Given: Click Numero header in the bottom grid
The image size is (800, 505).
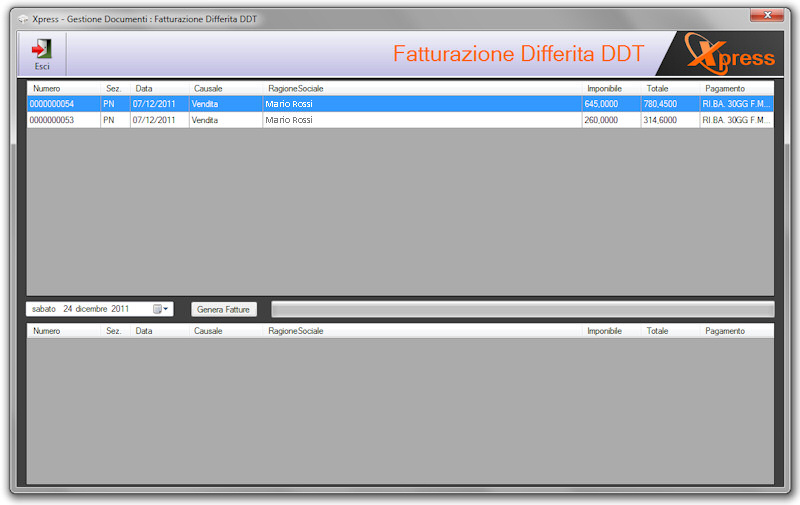Looking at the screenshot, I should (63, 331).
